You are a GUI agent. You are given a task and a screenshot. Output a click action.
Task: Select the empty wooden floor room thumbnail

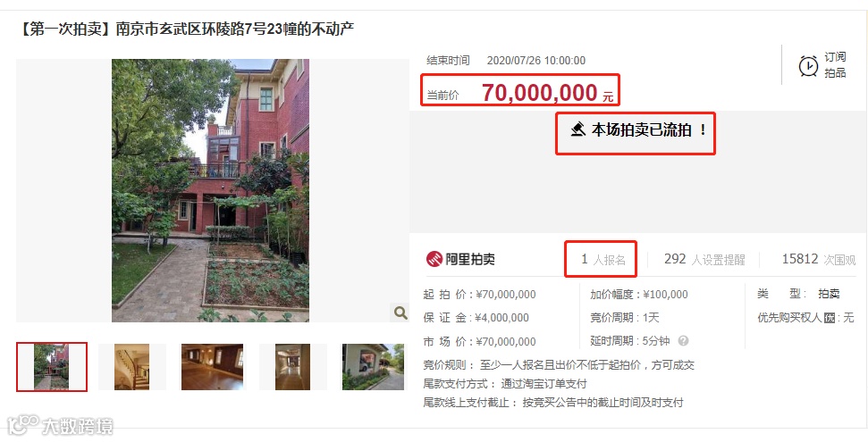click(212, 367)
